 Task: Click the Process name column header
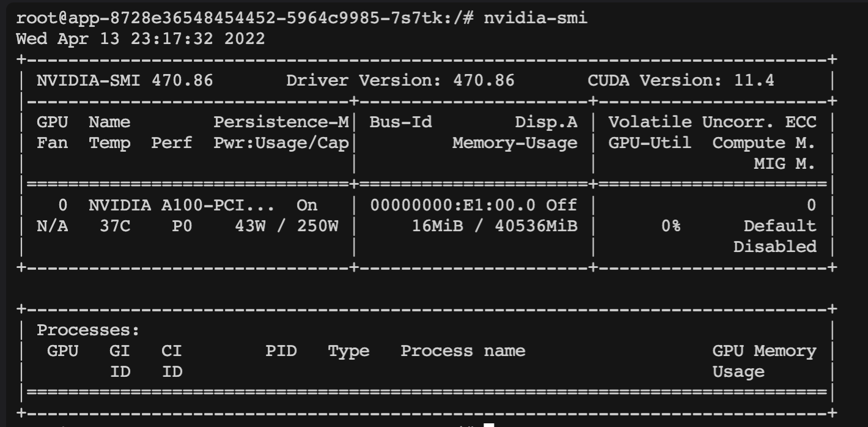(463, 351)
